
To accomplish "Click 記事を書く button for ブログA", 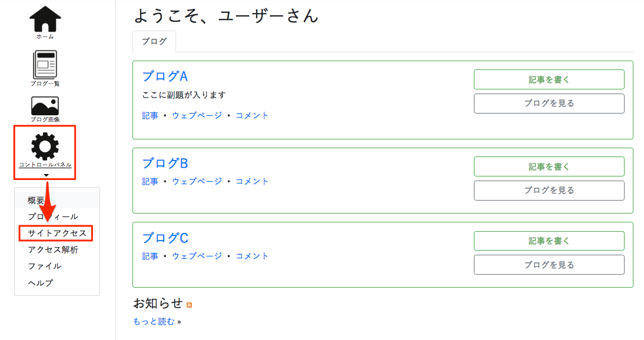I will (x=549, y=79).
